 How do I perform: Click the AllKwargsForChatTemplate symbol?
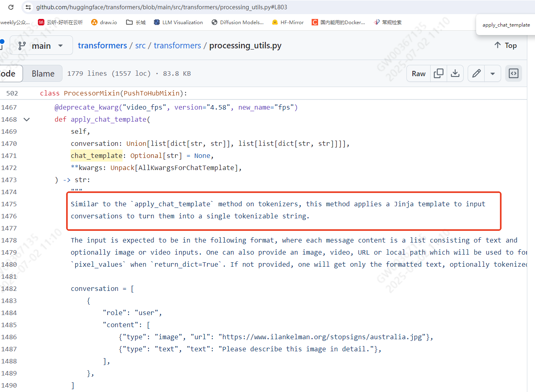point(186,168)
